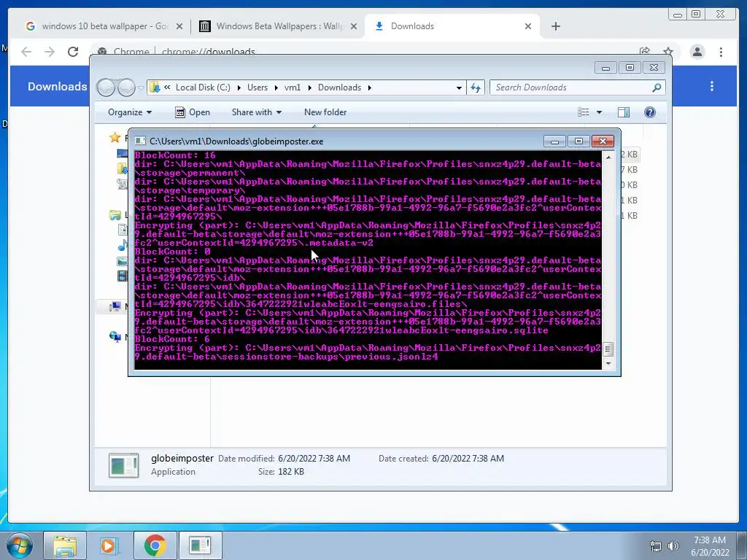Select the Computer icon in navigation pane
Viewport: 747px width, 560px height.
point(115,307)
